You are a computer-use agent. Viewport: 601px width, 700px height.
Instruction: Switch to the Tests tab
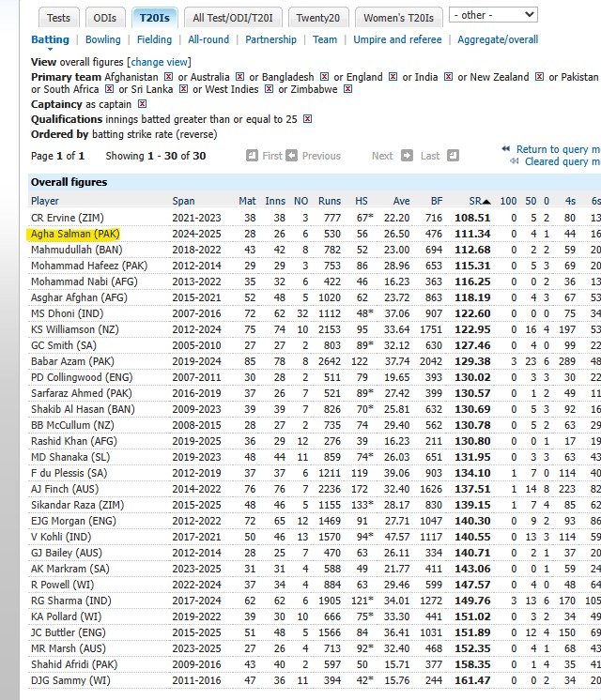tap(58, 18)
